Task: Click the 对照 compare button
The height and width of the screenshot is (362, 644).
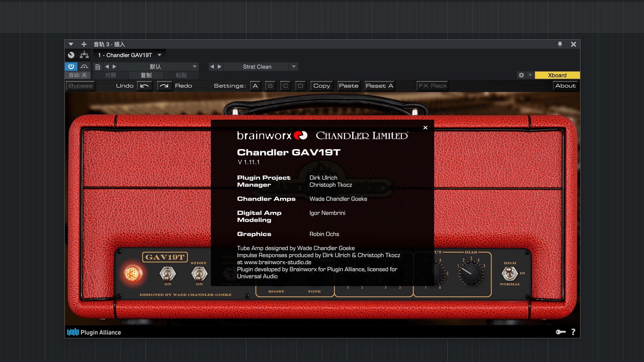Action: tap(111, 75)
